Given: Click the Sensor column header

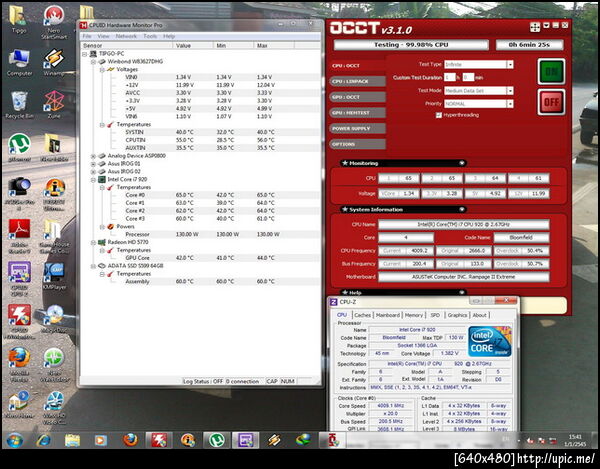Looking at the screenshot, I should tap(127, 46).
